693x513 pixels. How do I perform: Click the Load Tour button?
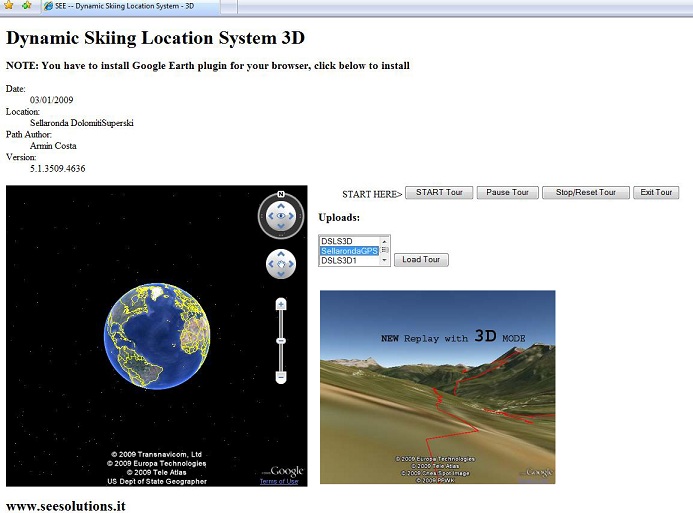[421, 260]
